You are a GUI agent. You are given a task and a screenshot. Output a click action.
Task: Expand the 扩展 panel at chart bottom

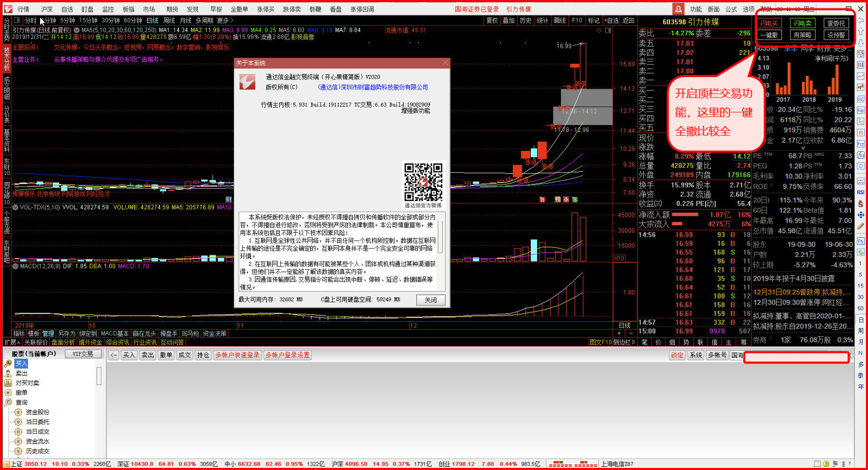[x=12, y=342]
